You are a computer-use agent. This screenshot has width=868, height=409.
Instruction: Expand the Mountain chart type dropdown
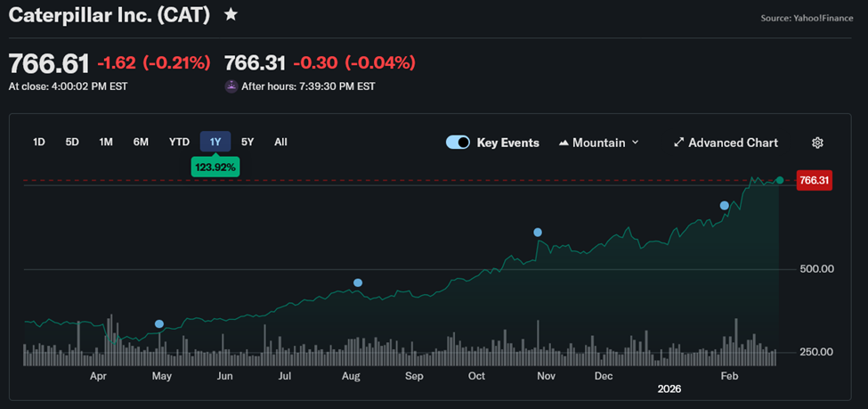coord(635,143)
